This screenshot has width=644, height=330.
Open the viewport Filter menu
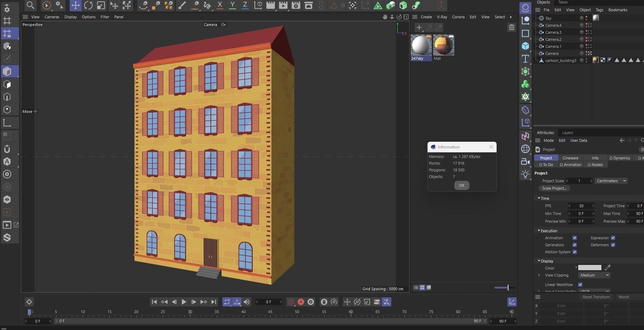click(x=105, y=17)
